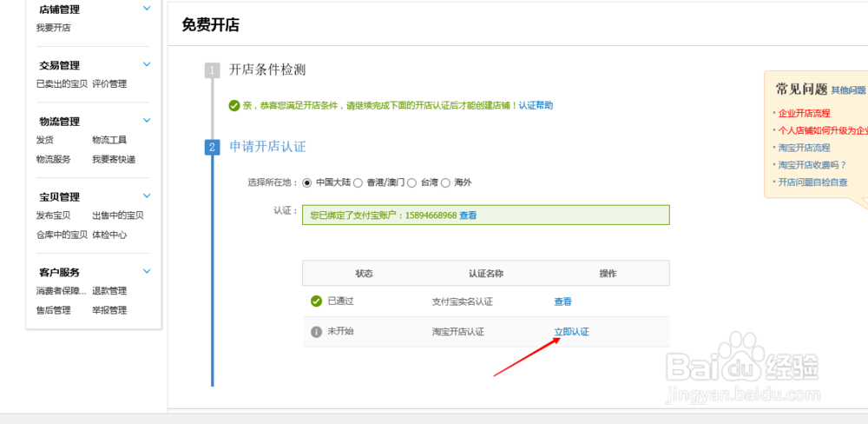Click the 开店条件检测 heading
Viewport: 868px width, 424px height.
click(x=267, y=70)
